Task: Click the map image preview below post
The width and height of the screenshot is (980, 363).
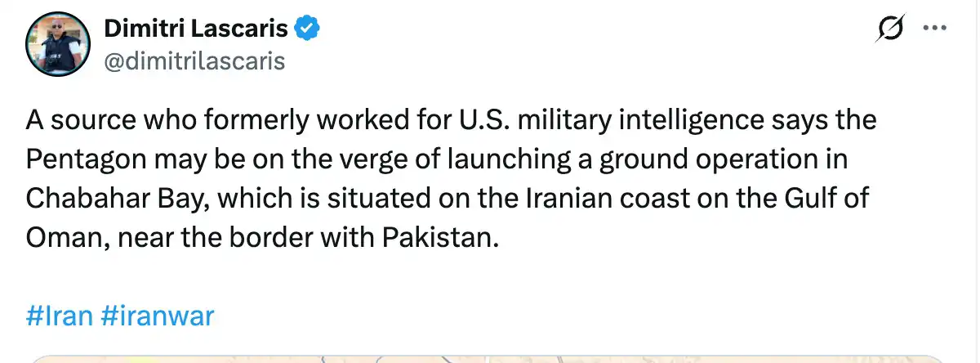Action: 488,359
